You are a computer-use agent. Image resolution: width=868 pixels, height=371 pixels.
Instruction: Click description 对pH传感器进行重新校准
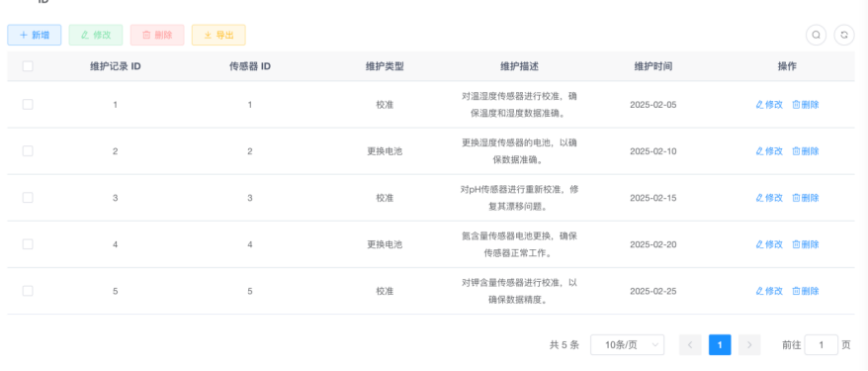[520, 198]
